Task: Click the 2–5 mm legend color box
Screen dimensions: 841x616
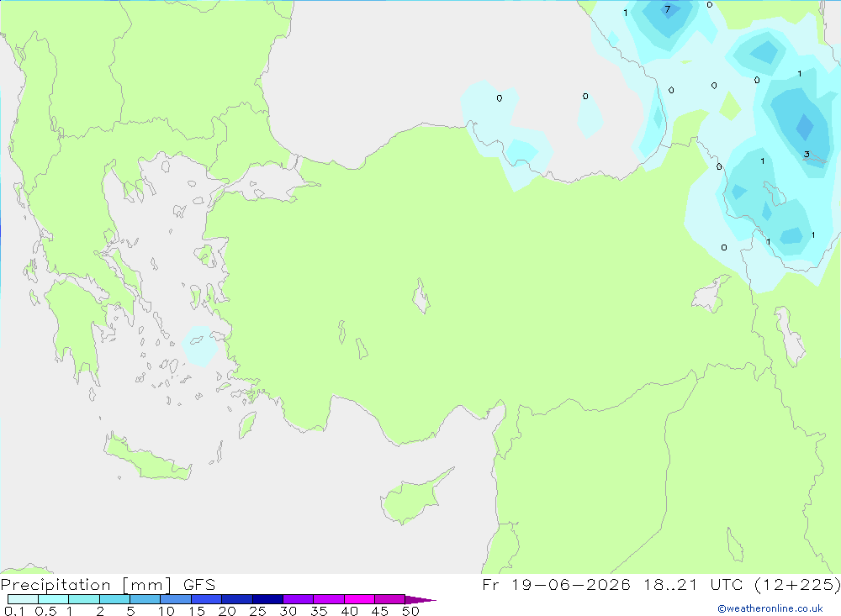Action: (x=114, y=599)
